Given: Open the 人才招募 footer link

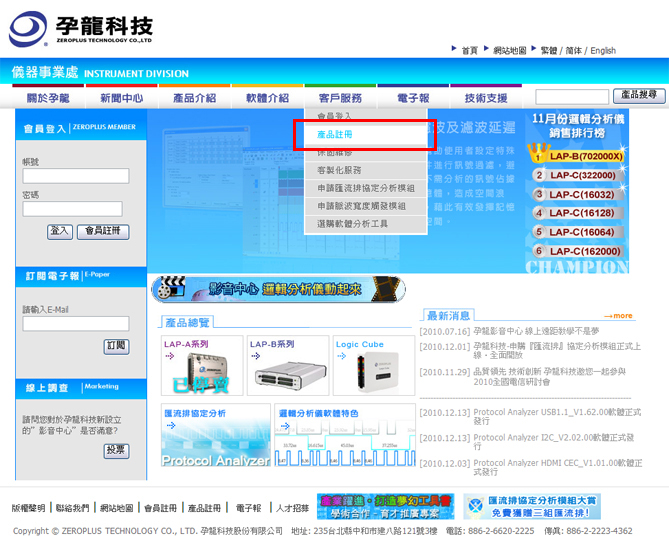Looking at the screenshot, I should coord(292,508).
